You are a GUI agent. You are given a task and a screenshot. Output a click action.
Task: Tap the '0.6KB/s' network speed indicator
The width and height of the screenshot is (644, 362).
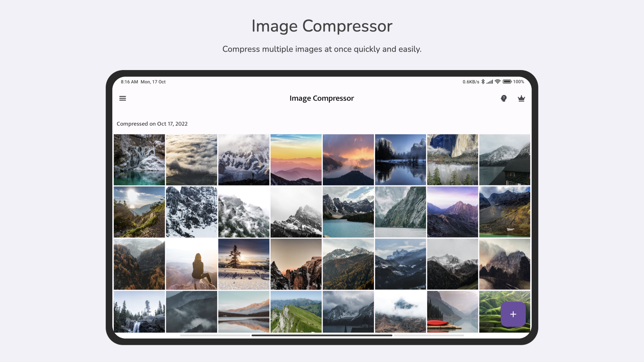coord(471,82)
